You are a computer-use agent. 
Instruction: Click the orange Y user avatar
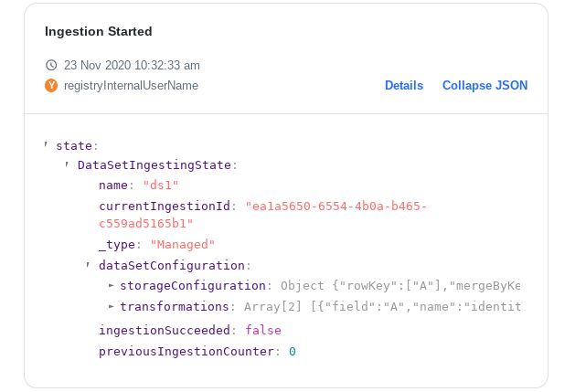click(x=51, y=85)
